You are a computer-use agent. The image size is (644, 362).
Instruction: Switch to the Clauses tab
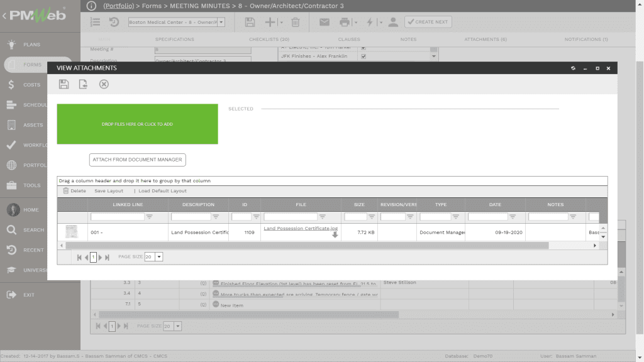point(349,40)
